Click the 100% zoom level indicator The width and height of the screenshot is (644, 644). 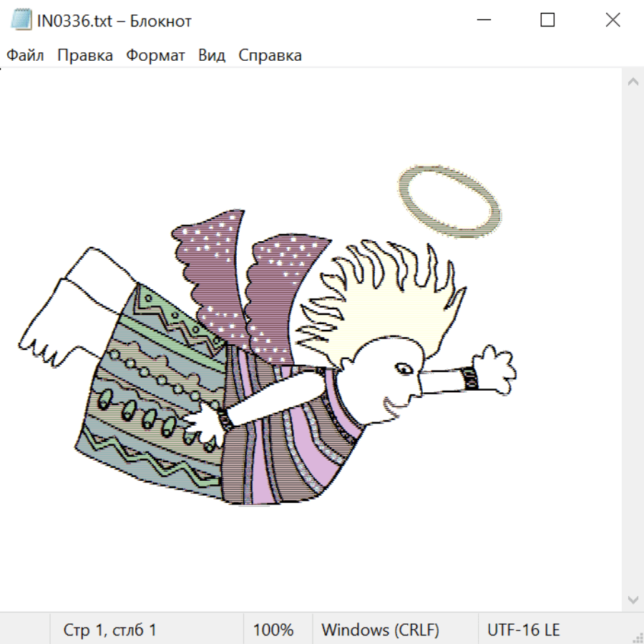click(x=273, y=630)
